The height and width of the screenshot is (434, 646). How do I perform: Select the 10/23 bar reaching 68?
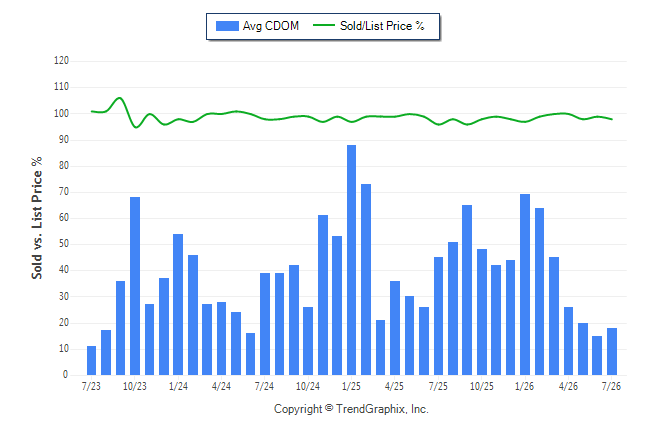coord(135,286)
